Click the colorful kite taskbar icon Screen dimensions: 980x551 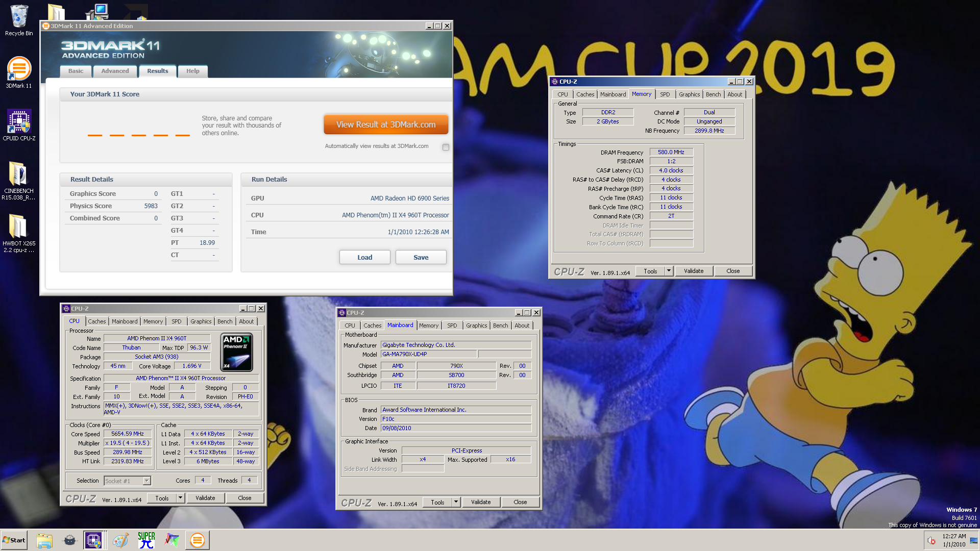tap(171, 540)
